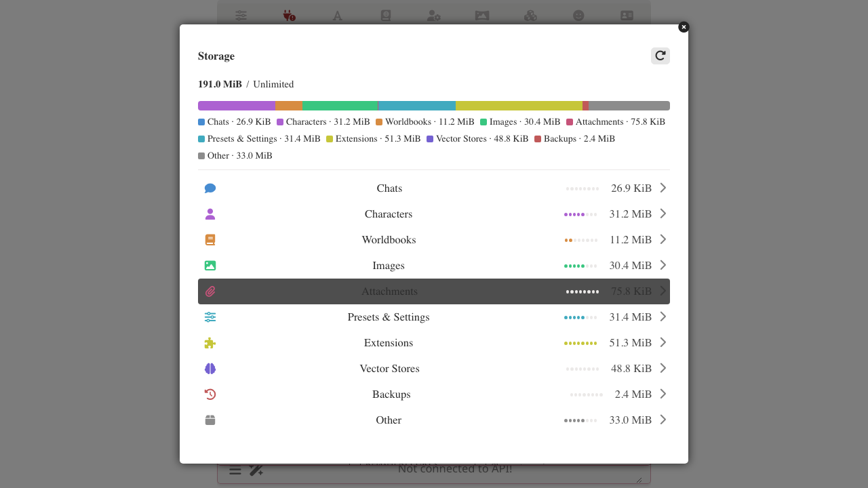This screenshot has width=868, height=488.
Task: Click the Other box icon
Action: pyautogui.click(x=210, y=420)
